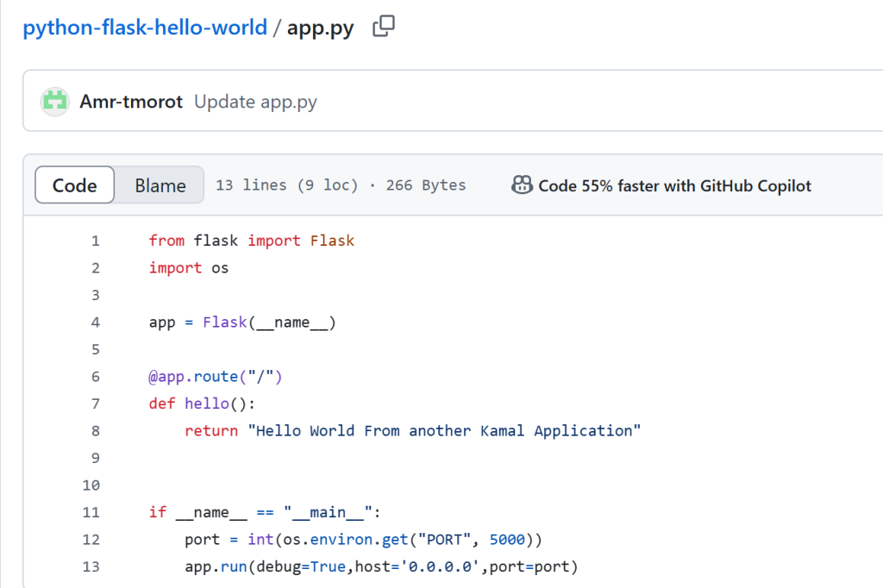Click the '266 Bytes' file size text
The width and height of the screenshot is (883, 588).
[426, 185]
